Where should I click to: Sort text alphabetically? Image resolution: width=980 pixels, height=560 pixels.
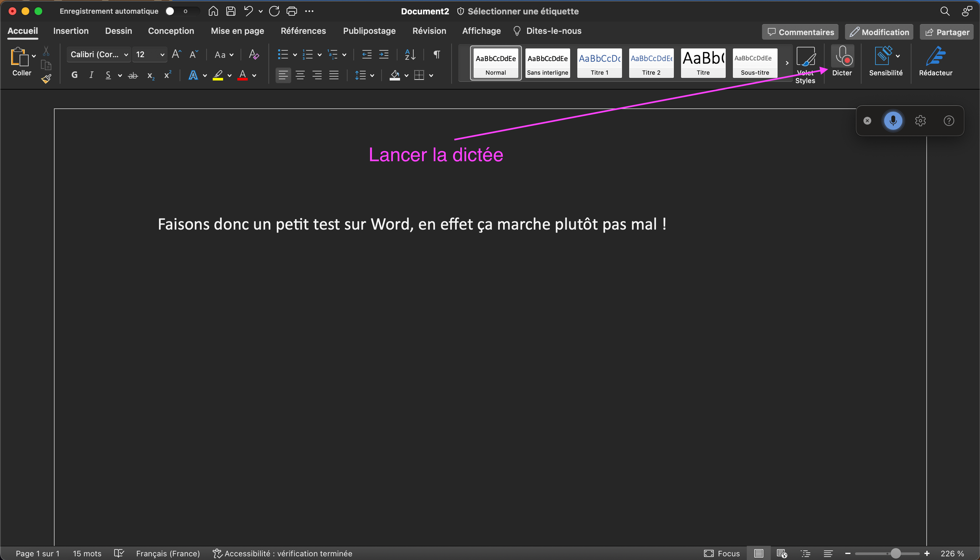(410, 54)
